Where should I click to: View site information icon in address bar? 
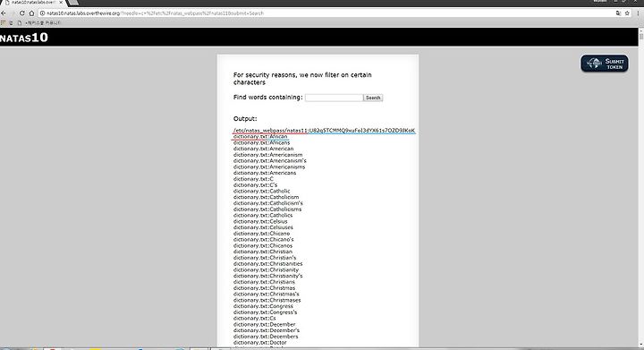click(x=42, y=13)
